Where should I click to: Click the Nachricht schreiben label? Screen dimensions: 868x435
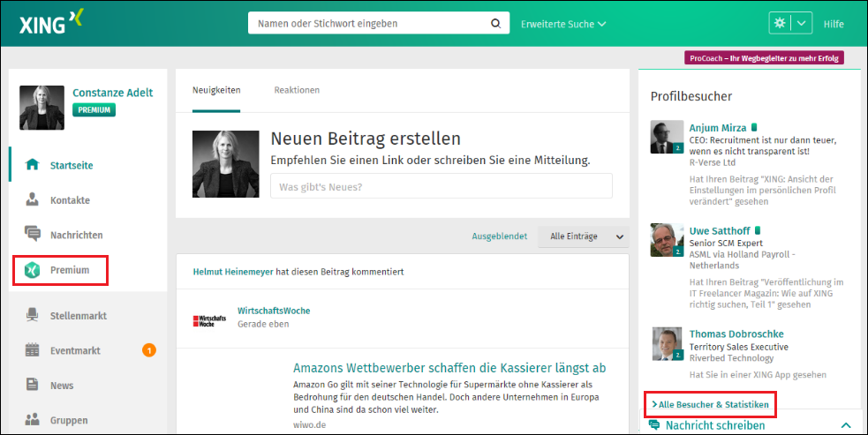pyautogui.click(x=715, y=425)
